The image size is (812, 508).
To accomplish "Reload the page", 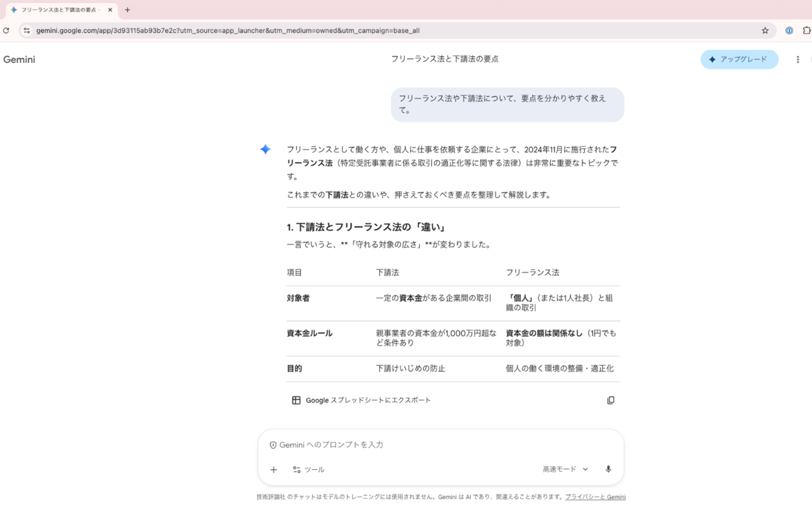I will point(6,30).
